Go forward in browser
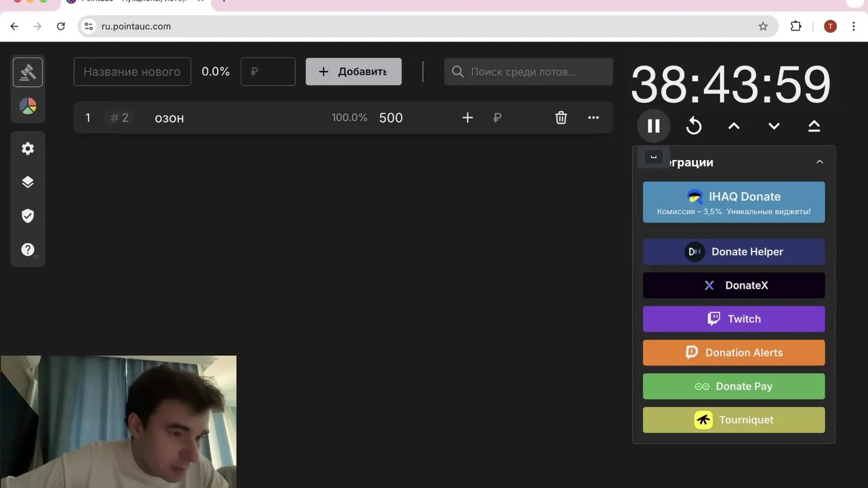Screen dimensions: 868x488 (x=37, y=26)
